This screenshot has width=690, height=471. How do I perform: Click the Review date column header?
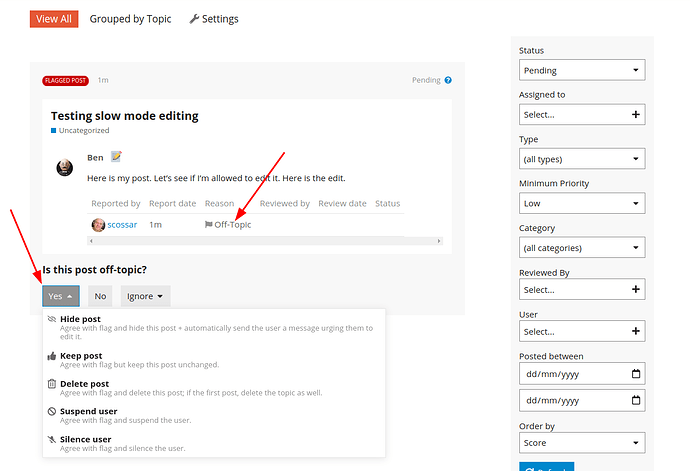pos(342,203)
